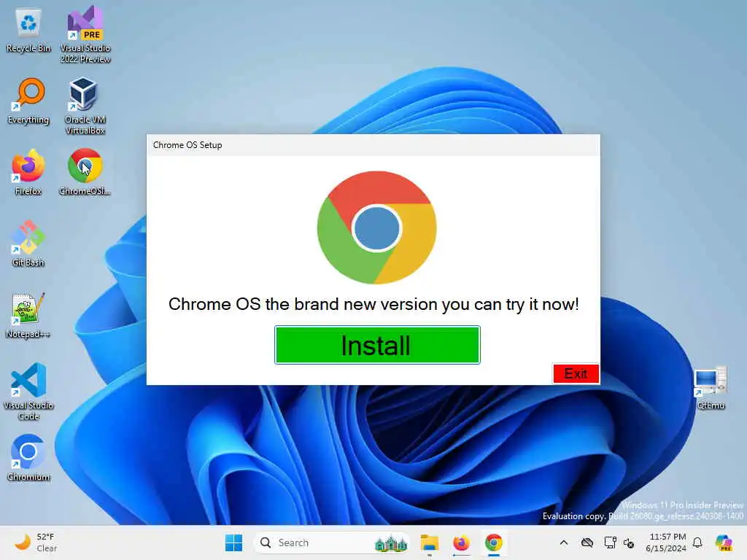Screen dimensions: 747x560
Task: Select the Notepad++ desktop icon
Action: 28,316
